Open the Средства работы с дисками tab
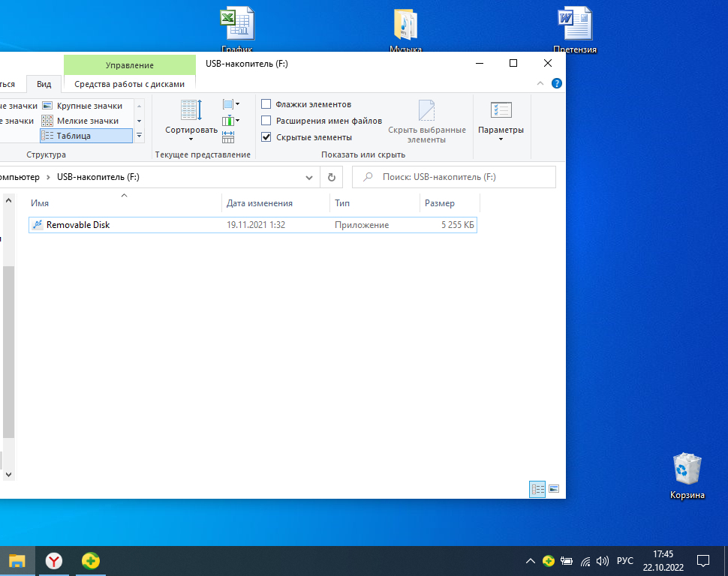This screenshot has width=728, height=576. (x=129, y=85)
